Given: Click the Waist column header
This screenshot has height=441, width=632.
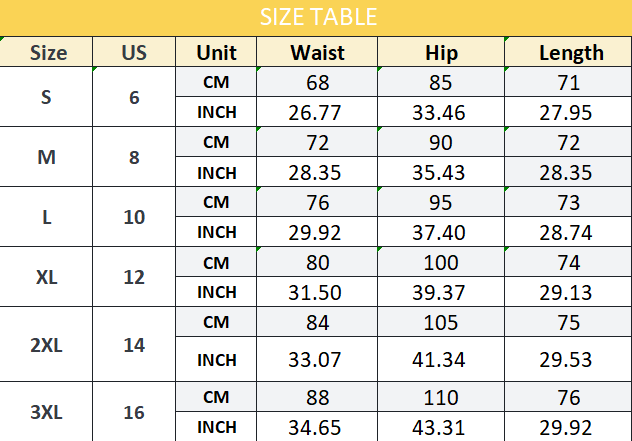Looking at the screenshot, I should tap(317, 52).
